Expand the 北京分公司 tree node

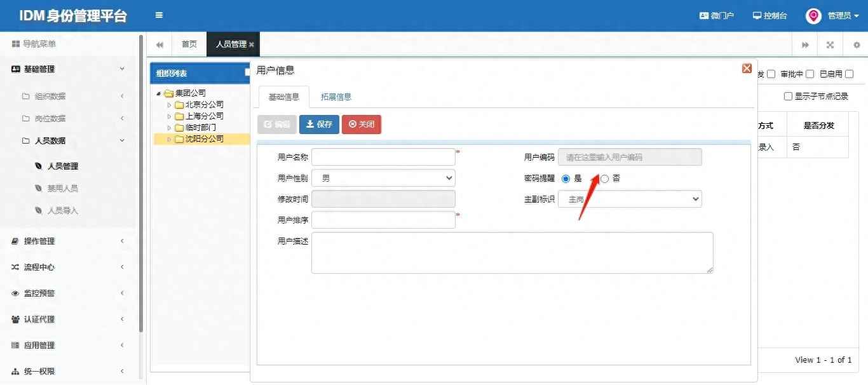pyautogui.click(x=169, y=105)
